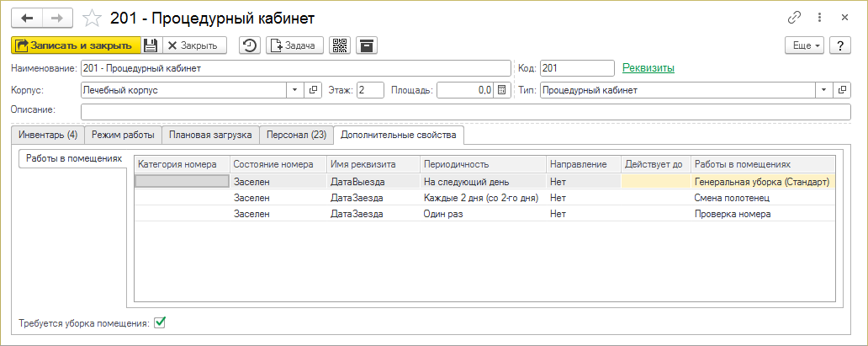Click 'Заселен' in the Смена полотенец row

(278, 197)
